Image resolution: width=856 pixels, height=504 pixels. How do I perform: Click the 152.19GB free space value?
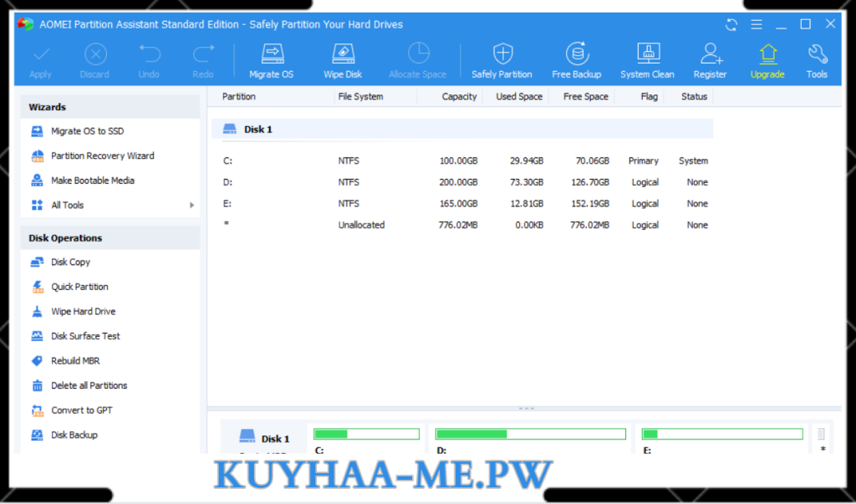pos(590,204)
